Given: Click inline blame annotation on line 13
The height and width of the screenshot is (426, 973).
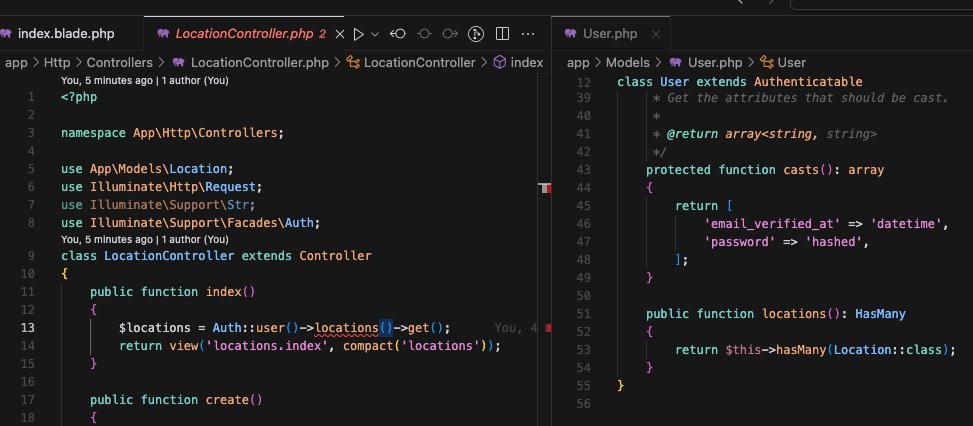Looking at the screenshot, I should click(516, 327).
